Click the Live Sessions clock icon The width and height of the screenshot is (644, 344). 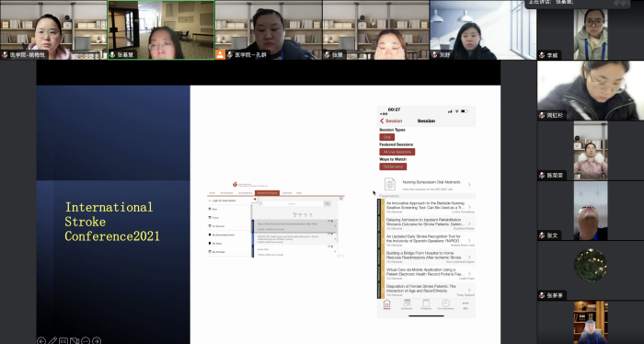tap(445, 304)
